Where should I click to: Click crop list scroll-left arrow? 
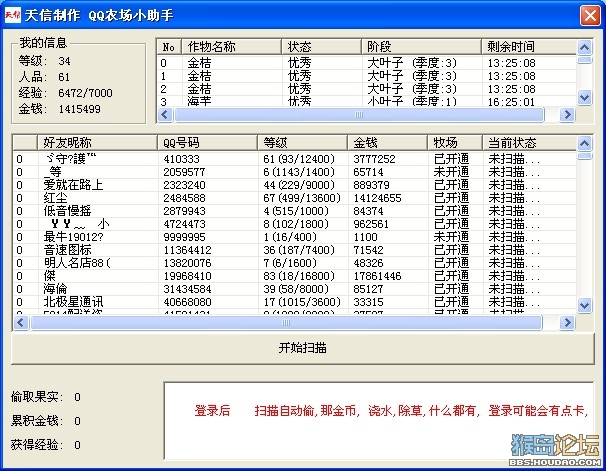click(165, 115)
